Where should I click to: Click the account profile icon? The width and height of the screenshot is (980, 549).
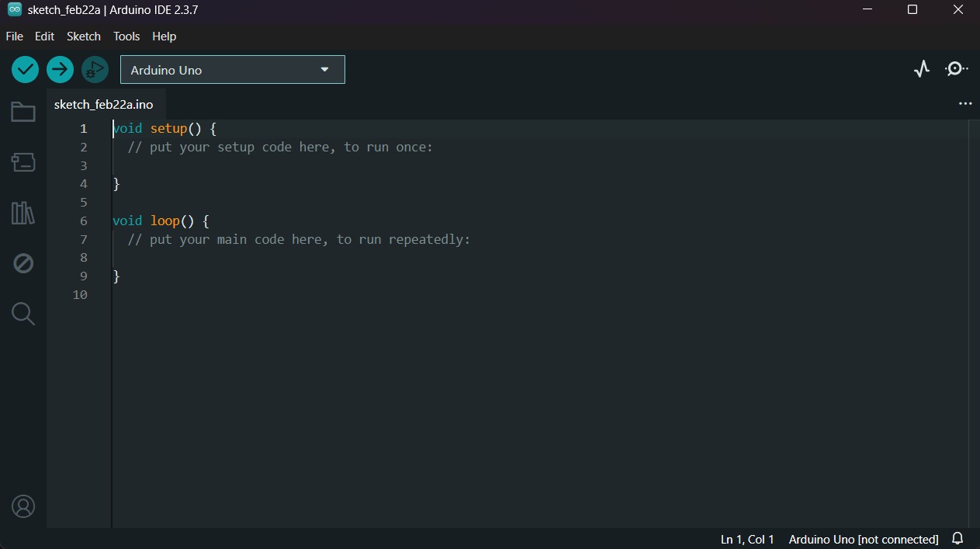tap(23, 506)
